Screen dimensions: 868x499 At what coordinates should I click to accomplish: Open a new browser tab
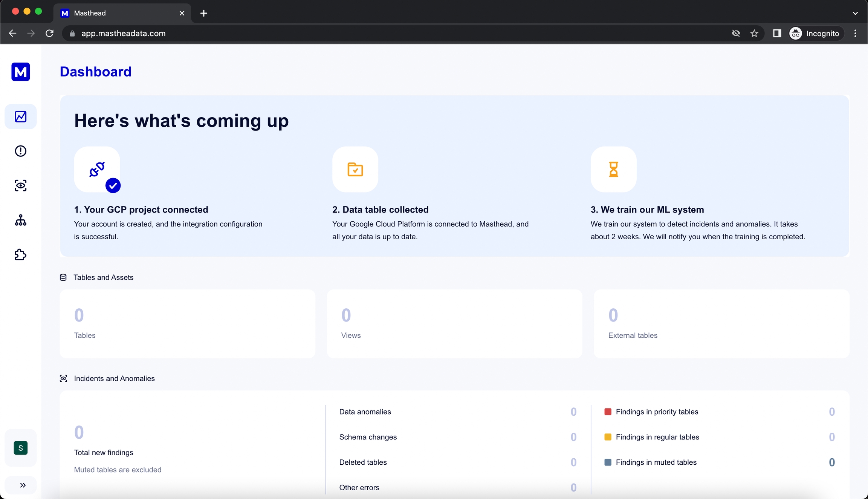pos(204,13)
